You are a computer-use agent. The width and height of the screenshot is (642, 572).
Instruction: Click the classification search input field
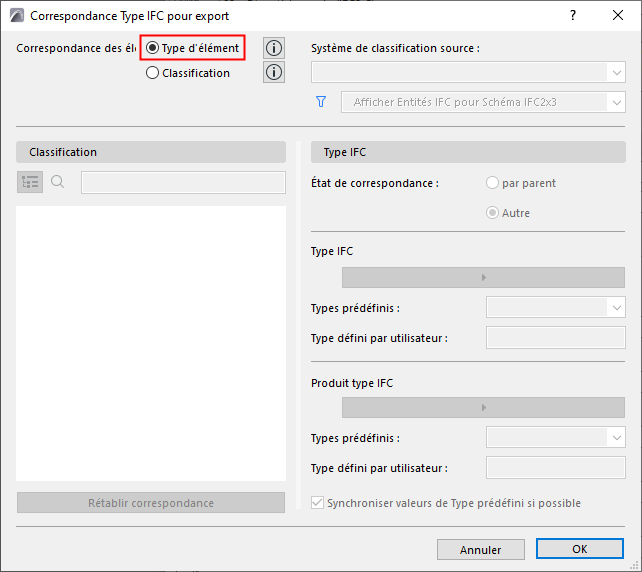[183, 182]
